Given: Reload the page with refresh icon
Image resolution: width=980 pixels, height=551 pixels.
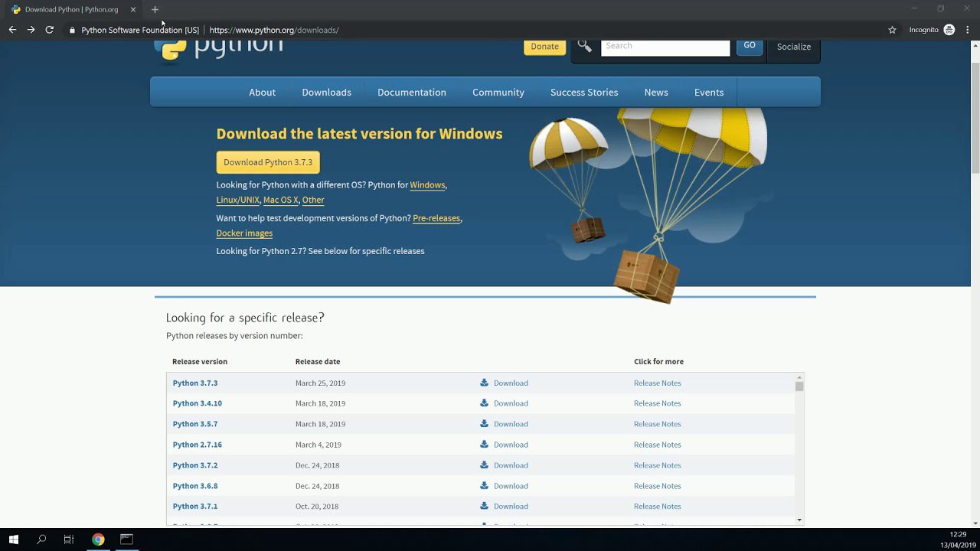Looking at the screenshot, I should [50, 30].
